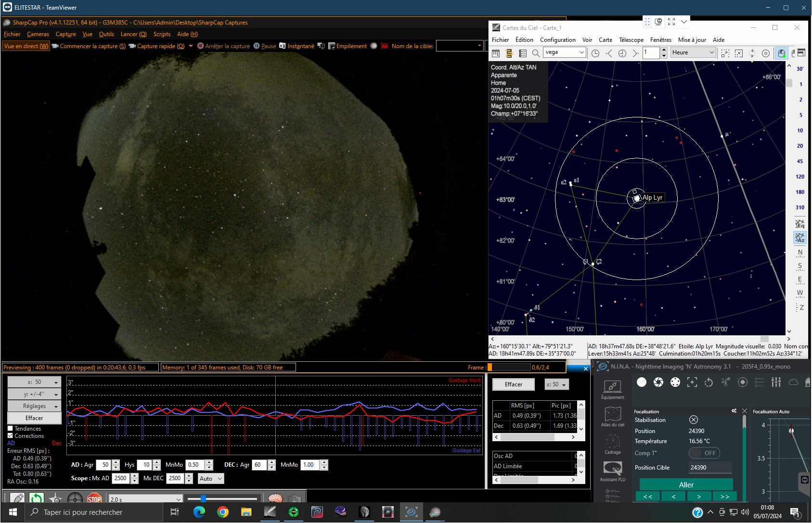Open the 'vega' search dropdown in Cartes du Ciel

click(x=581, y=52)
